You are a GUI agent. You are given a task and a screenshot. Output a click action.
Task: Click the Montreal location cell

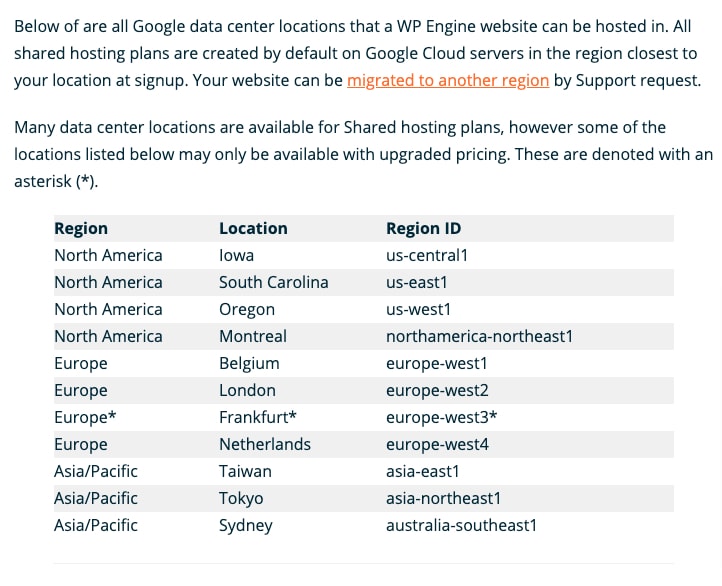[253, 337]
